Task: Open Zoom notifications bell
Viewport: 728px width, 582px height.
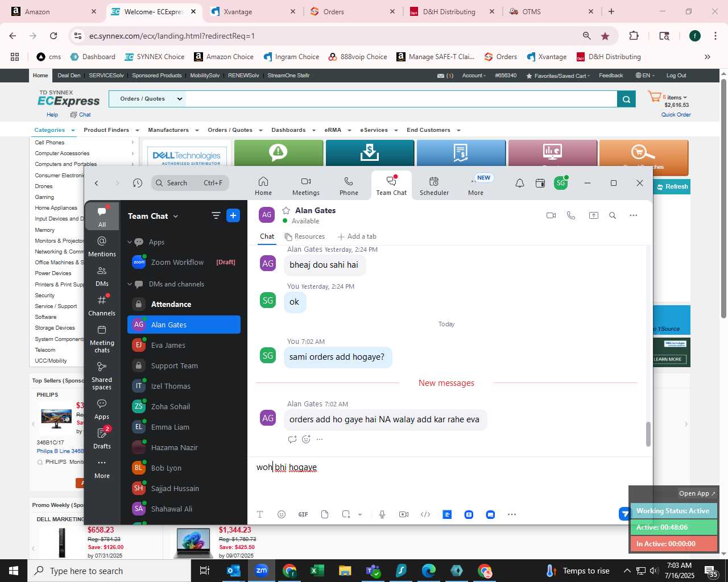Action: [x=520, y=183]
